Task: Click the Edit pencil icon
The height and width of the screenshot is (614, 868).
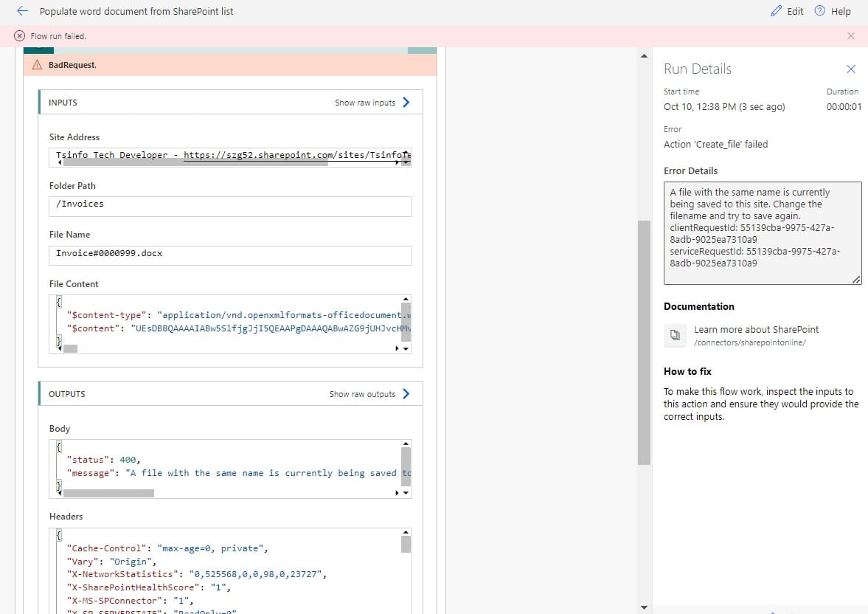Action: [x=776, y=11]
